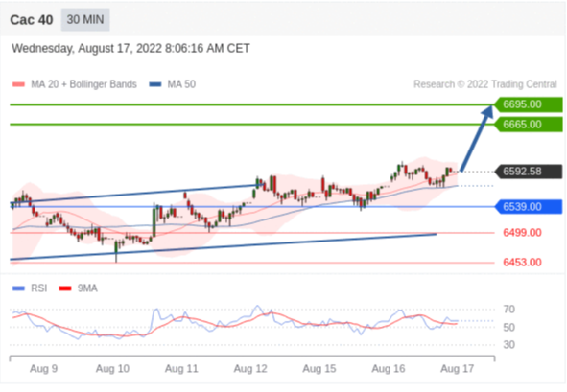Click the dark blue MA 50 swatch

tap(155, 84)
